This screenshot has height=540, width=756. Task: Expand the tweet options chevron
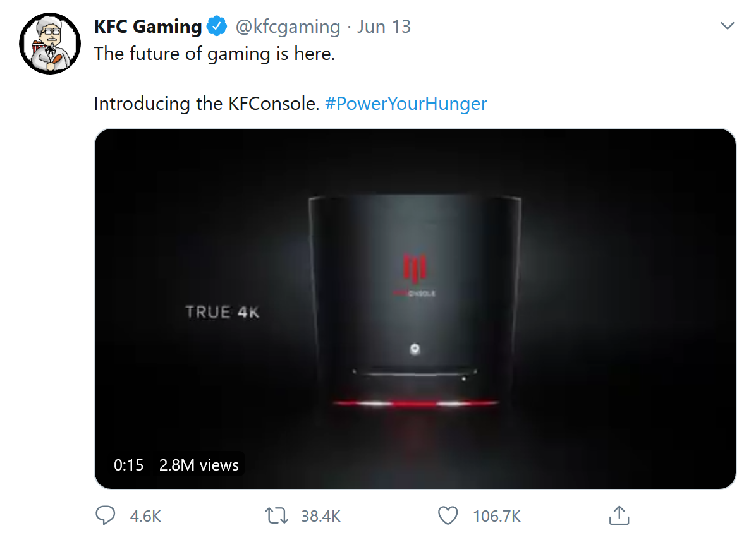pos(727,25)
